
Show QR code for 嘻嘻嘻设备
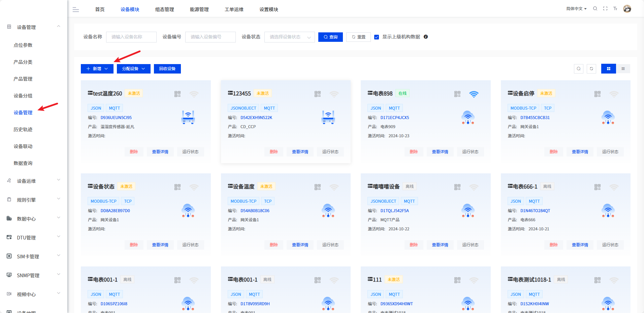457,187
